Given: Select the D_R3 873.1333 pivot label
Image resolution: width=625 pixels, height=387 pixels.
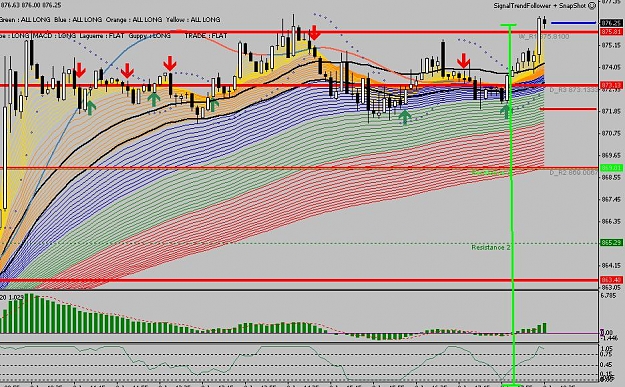Looking at the screenshot, I should 574,90.
